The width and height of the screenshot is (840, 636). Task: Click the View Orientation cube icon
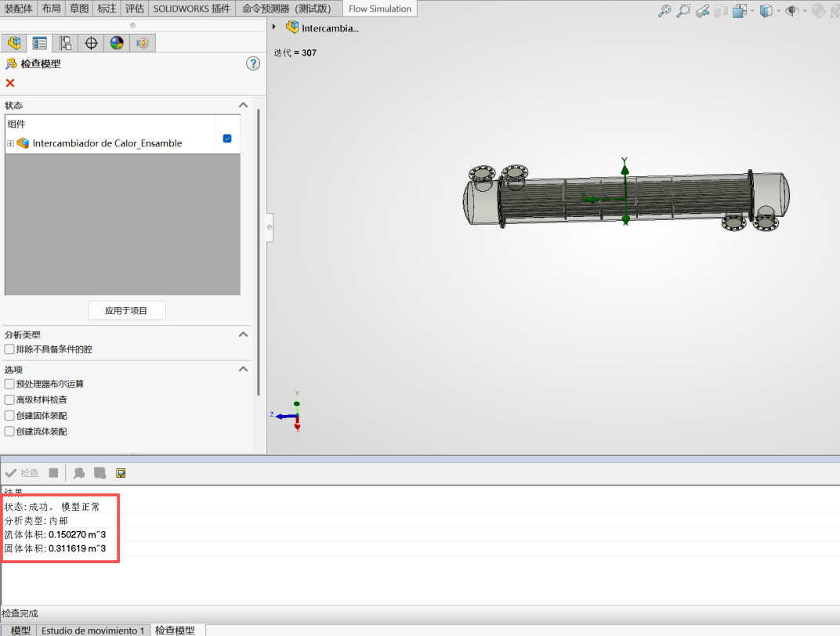pos(740,11)
